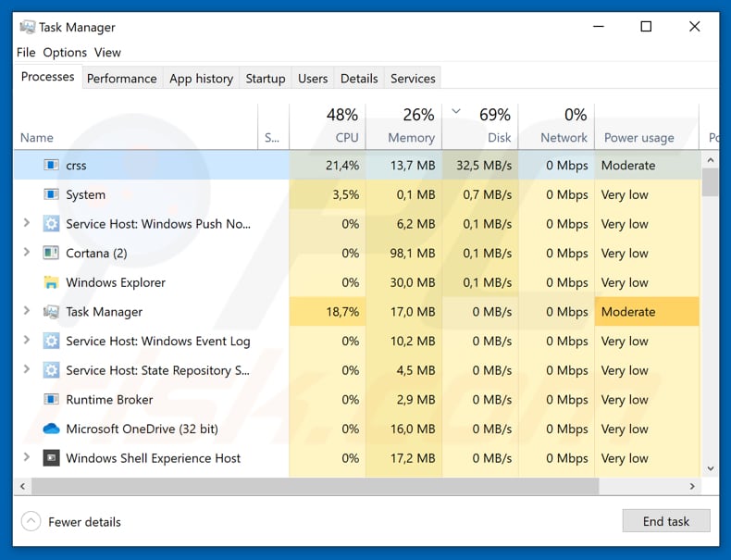This screenshot has width=731, height=560.
Task: Click the 30,0 MB memory value
Action: click(413, 282)
